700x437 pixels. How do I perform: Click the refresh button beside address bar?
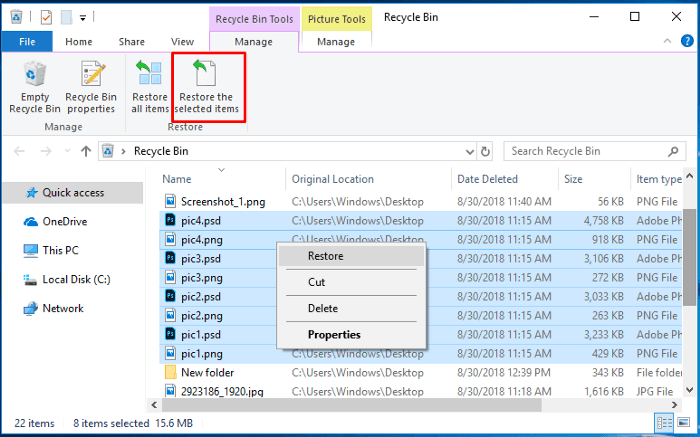[x=485, y=151]
